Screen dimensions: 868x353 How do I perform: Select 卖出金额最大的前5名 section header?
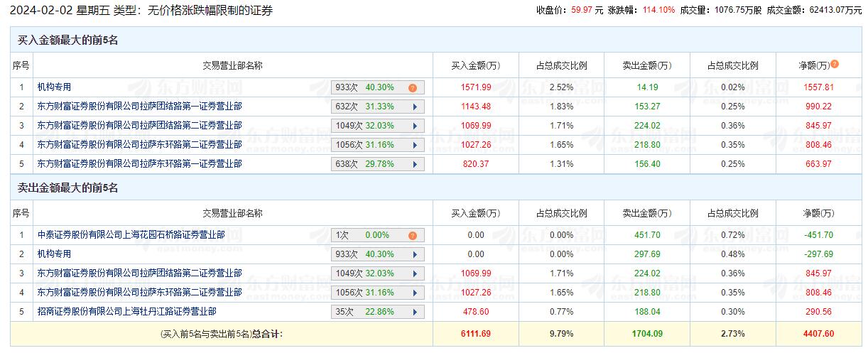pos(67,188)
